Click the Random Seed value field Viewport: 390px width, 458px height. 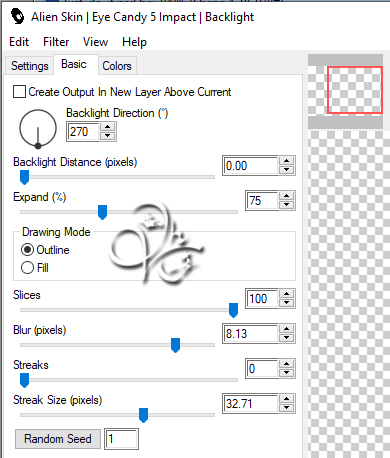pos(121,439)
